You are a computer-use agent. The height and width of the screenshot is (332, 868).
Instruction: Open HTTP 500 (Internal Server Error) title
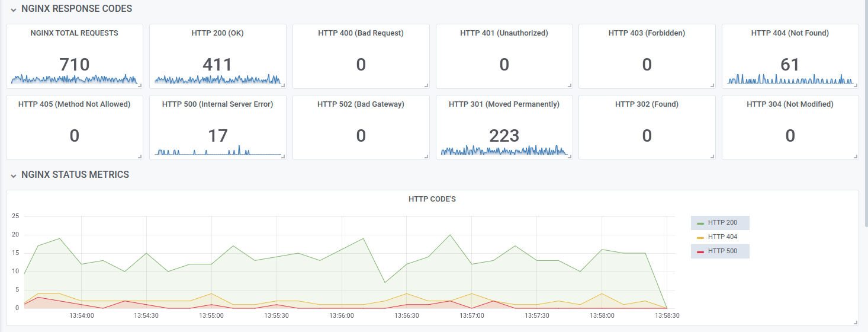click(x=217, y=104)
